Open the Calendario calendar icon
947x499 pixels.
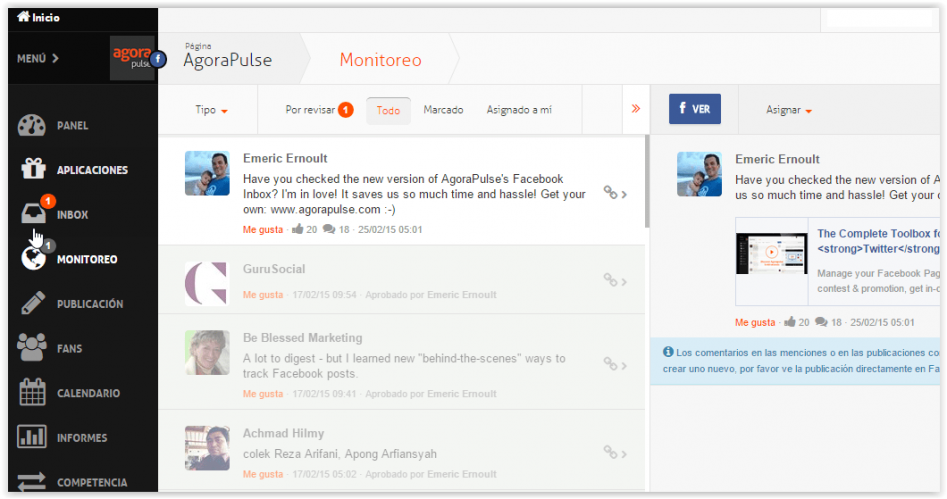(x=32, y=392)
